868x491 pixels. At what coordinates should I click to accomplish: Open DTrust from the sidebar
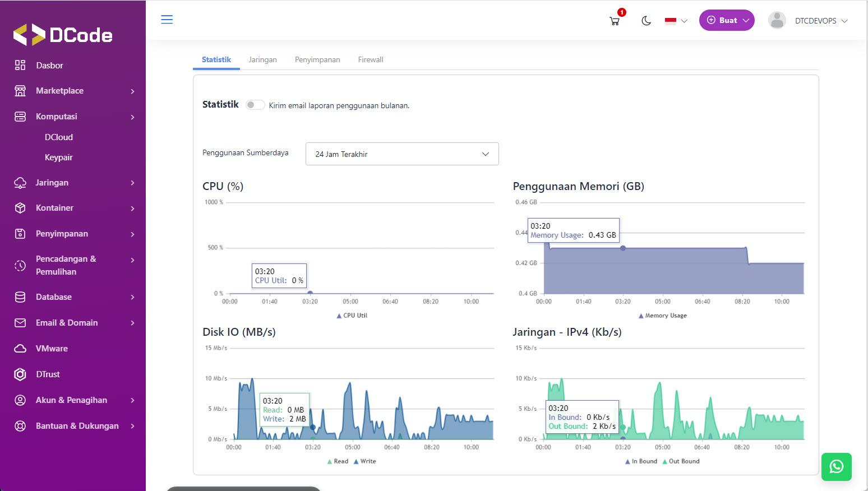[48, 374]
